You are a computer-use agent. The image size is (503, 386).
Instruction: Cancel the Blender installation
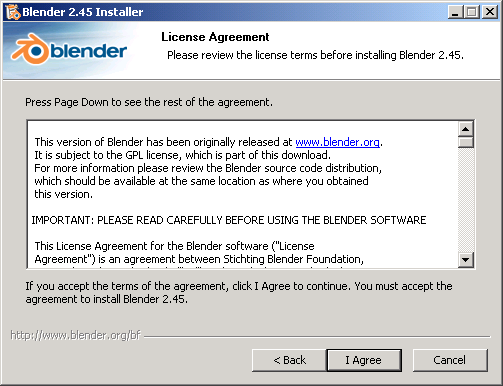click(450, 360)
